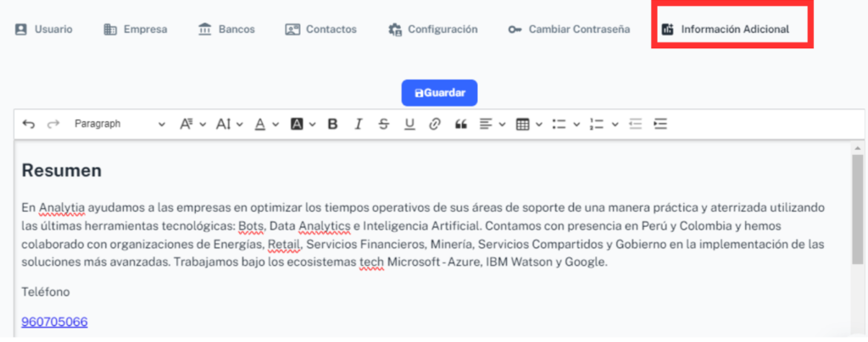Image resolution: width=868 pixels, height=342 pixels.
Task: Click the editor vertical scrollbar thumb
Action: tap(857, 209)
